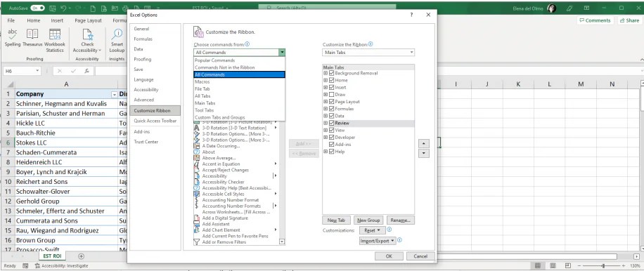
Task: Click the Accessible Cell Styles icon
Action: 196,194
